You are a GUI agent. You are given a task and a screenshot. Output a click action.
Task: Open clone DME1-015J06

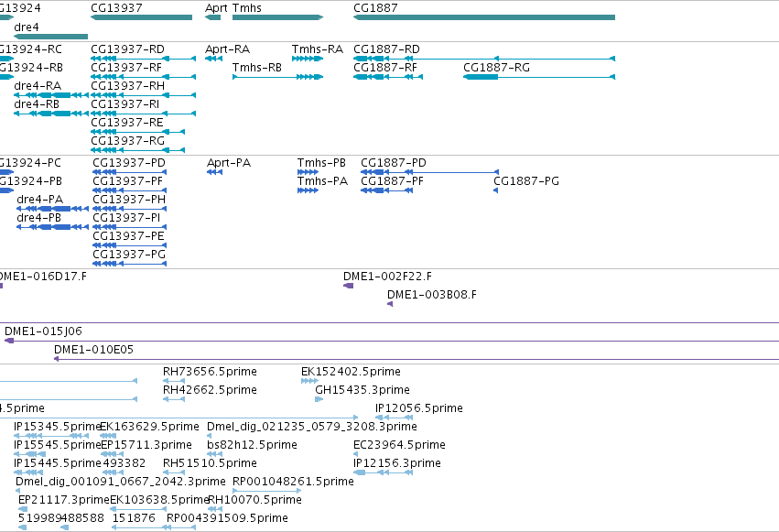point(392,341)
